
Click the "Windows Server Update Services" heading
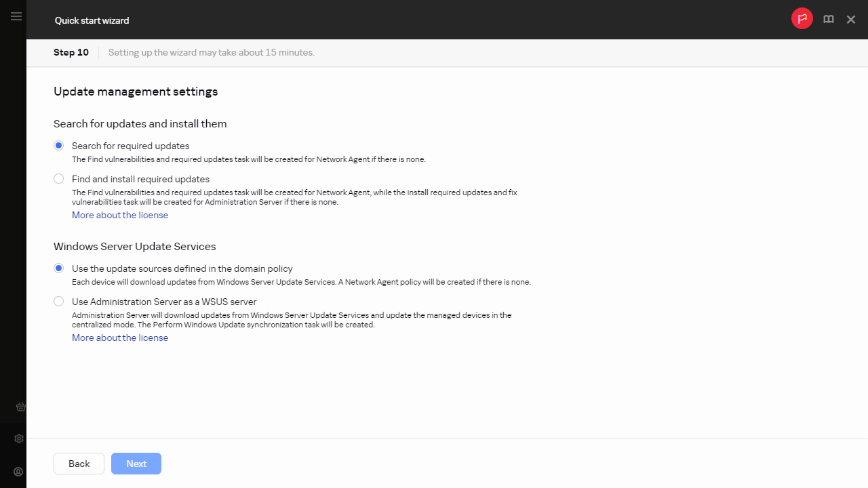click(134, 246)
